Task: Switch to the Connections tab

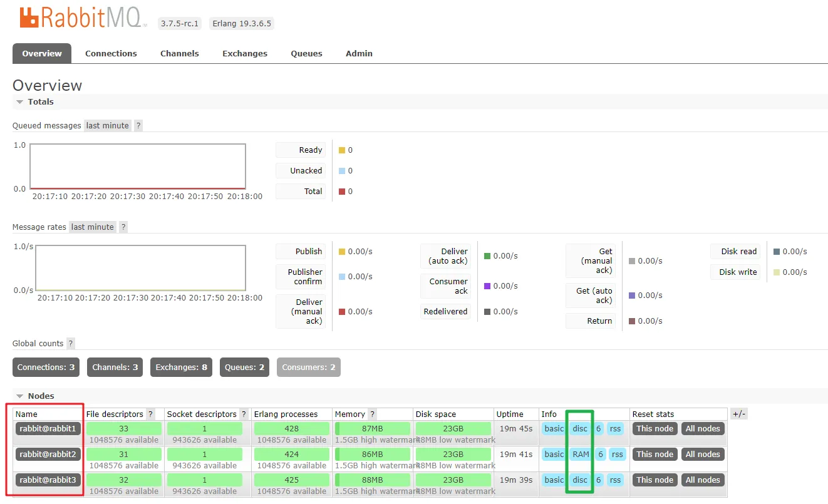Action: click(x=111, y=53)
